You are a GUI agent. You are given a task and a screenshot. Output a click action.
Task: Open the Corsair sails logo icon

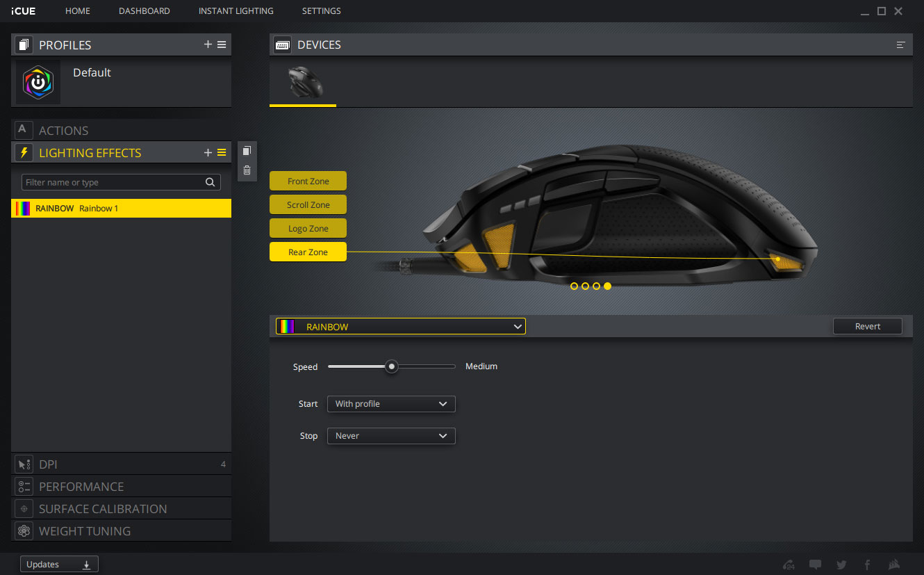[x=895, y=565]
